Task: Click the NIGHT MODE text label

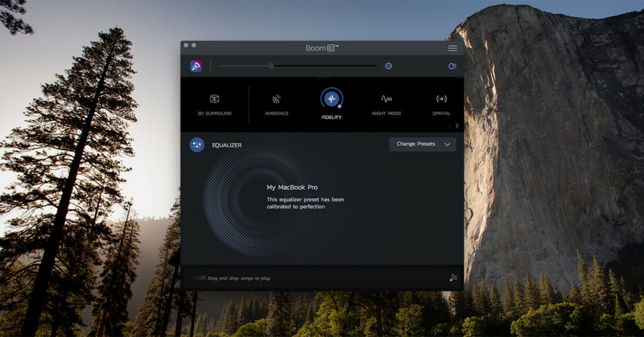Action: pyautogui.click(x=386, y=113)
